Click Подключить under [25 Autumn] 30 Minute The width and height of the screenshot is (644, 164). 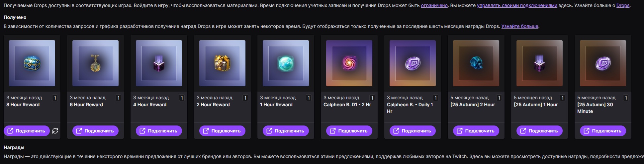point(603,131)
